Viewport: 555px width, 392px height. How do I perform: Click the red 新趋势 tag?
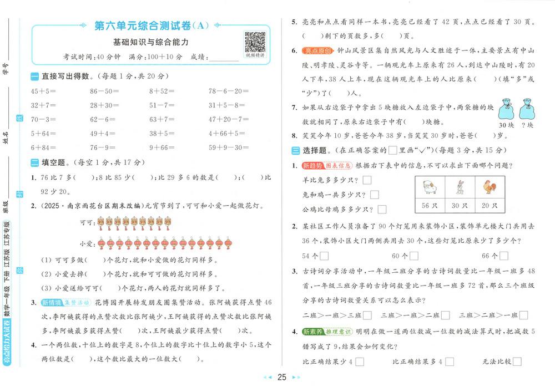click(312, 165)
